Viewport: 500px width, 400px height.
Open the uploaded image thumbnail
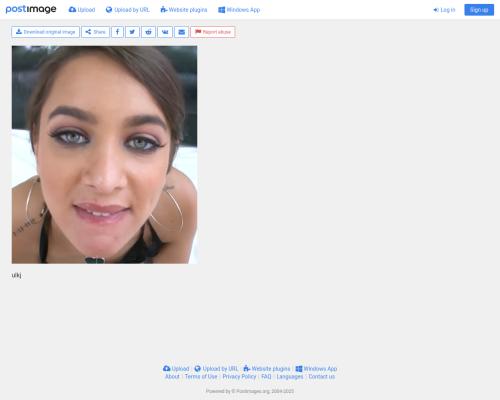click(104, 155)
